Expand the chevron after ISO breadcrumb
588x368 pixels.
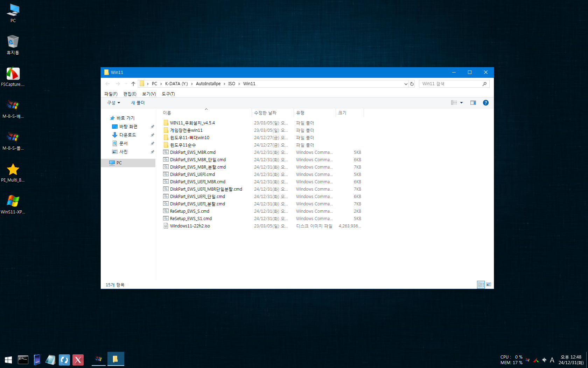pyautogui.click(x=239, y=84)
